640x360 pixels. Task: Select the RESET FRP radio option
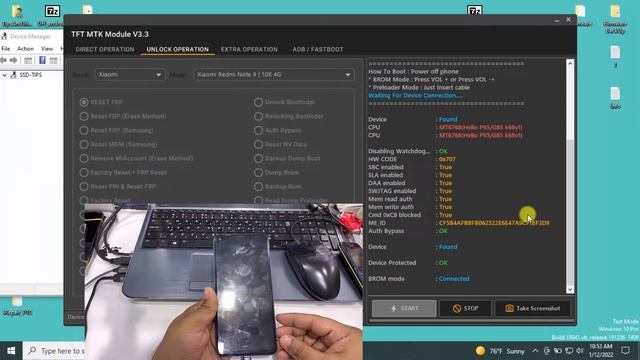[84, 102]
